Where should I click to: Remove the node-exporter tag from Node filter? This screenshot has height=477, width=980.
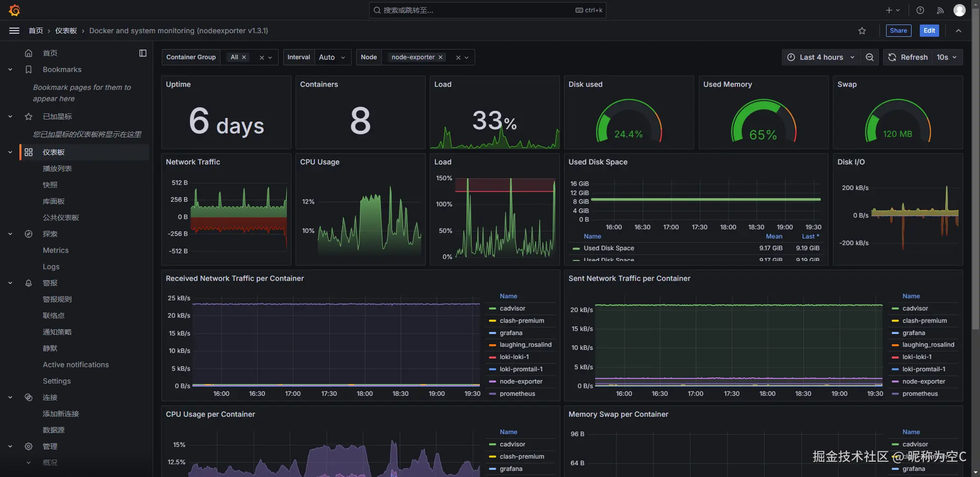(440, 57)
